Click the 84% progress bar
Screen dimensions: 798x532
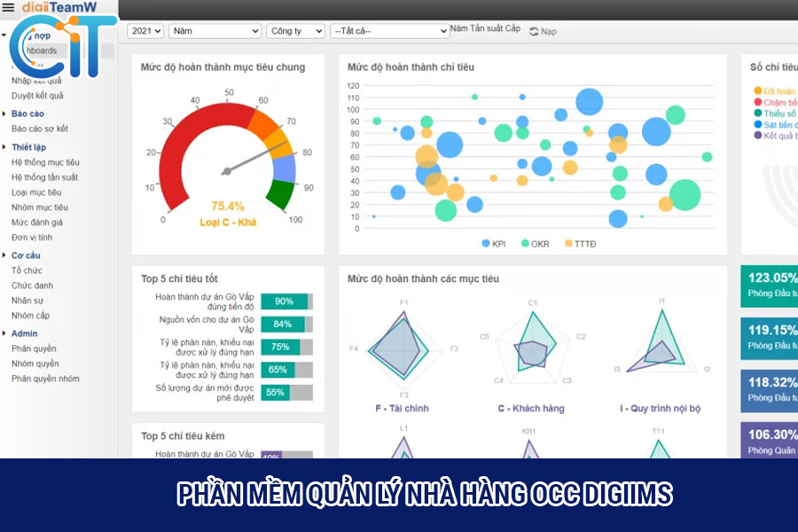[x=287, y=325]
